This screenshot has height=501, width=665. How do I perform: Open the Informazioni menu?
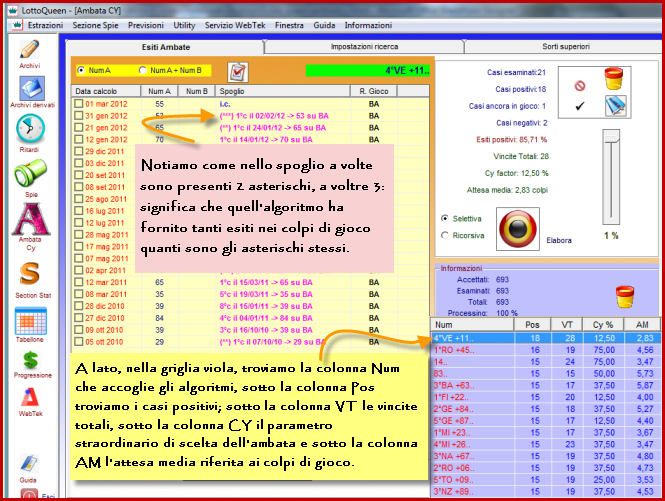pos(368,25)
